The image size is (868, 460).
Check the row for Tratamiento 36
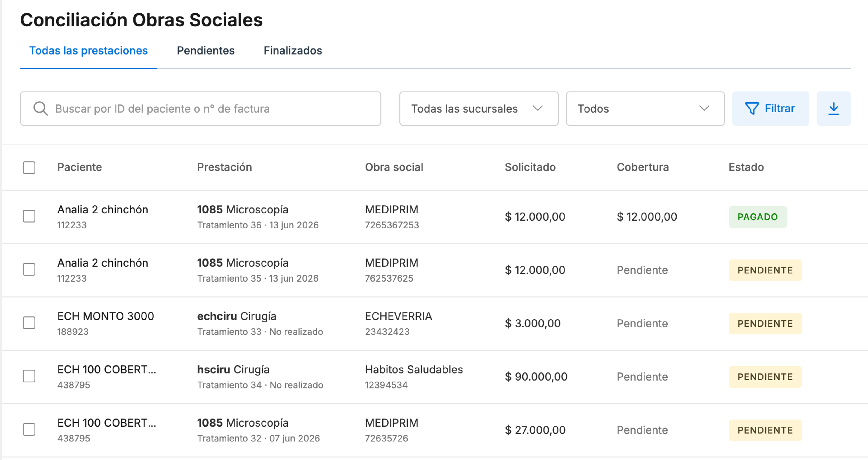click(x=29, y=216)
